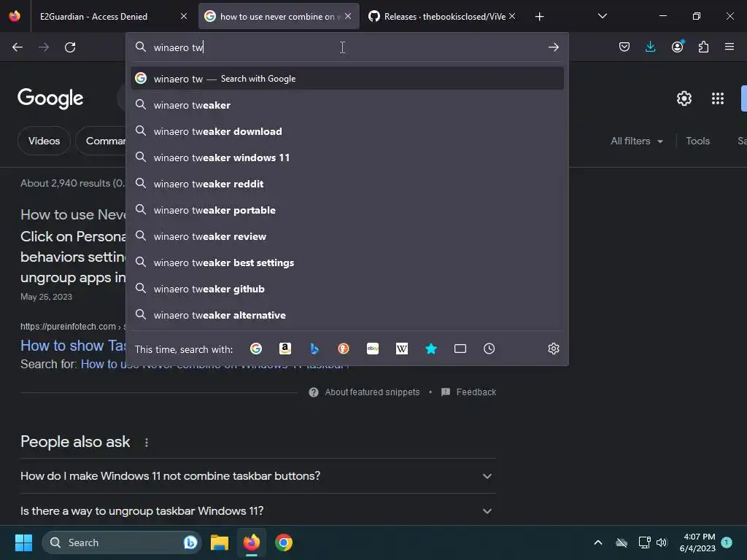Select the Videos filter chip
Screen dimensions: 747x560
coord(44,141)
